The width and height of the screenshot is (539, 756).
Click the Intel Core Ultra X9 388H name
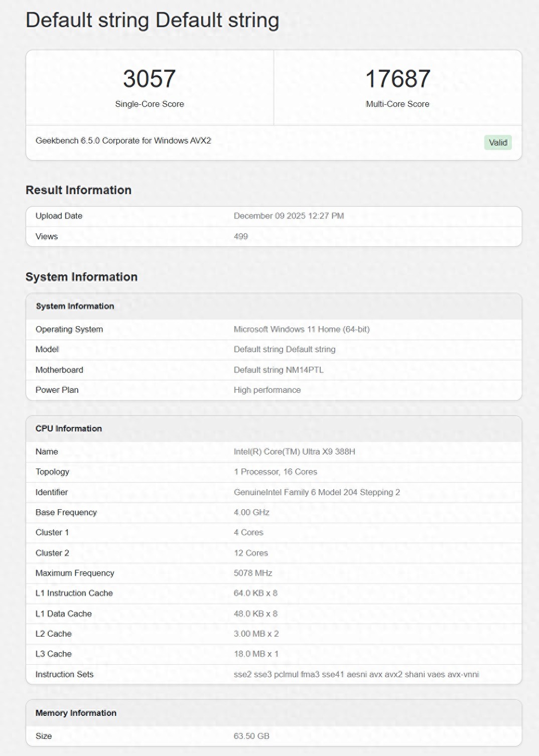coord(294,451)
